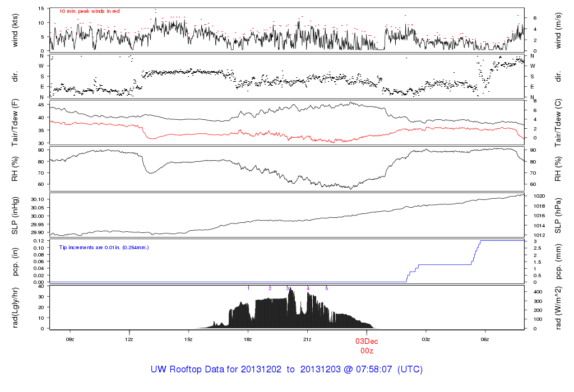Viewport: 574px width, 392px height.
Task: Select the '0.06' precipitation inches tick
Action: (x=39, y=262)
